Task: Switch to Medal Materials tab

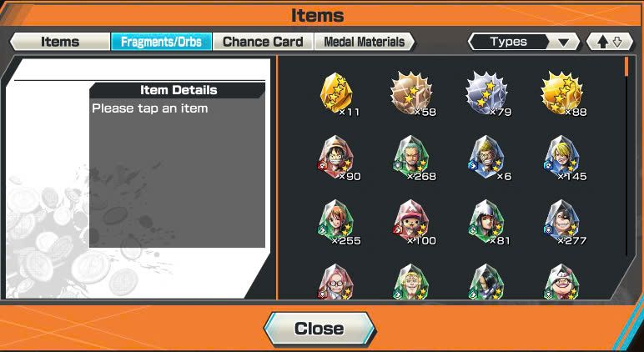Action: 365,42
